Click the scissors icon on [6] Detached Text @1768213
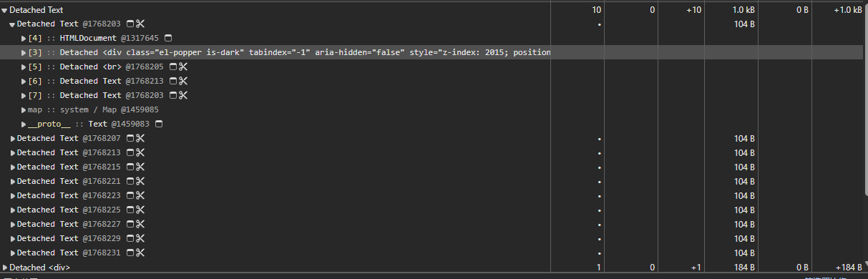Screen dimensions: 868x279 point(183,81)
